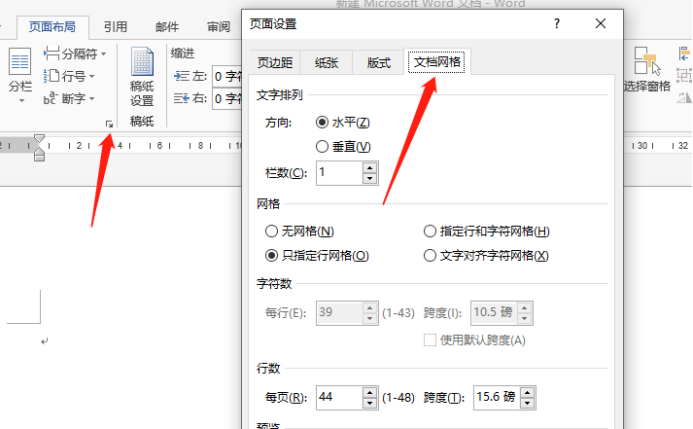Viewport: 693px width, 429px height.
Task: Select 文字对齐字符网格 option
Action: (486, 255)
